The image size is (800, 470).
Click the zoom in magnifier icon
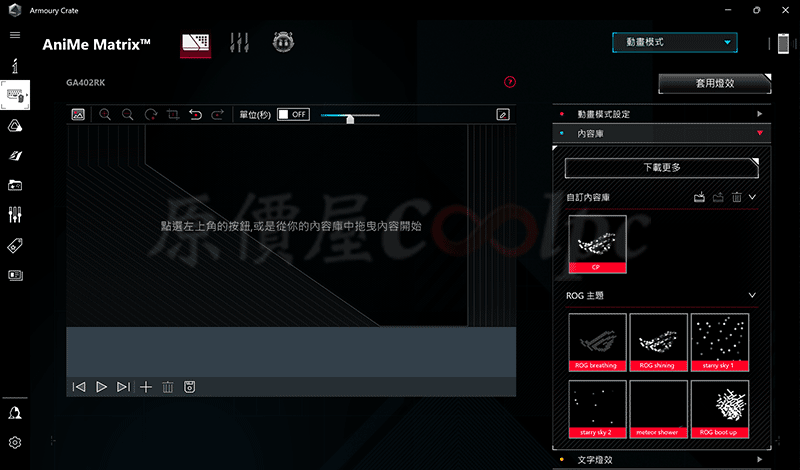(105, 114)
